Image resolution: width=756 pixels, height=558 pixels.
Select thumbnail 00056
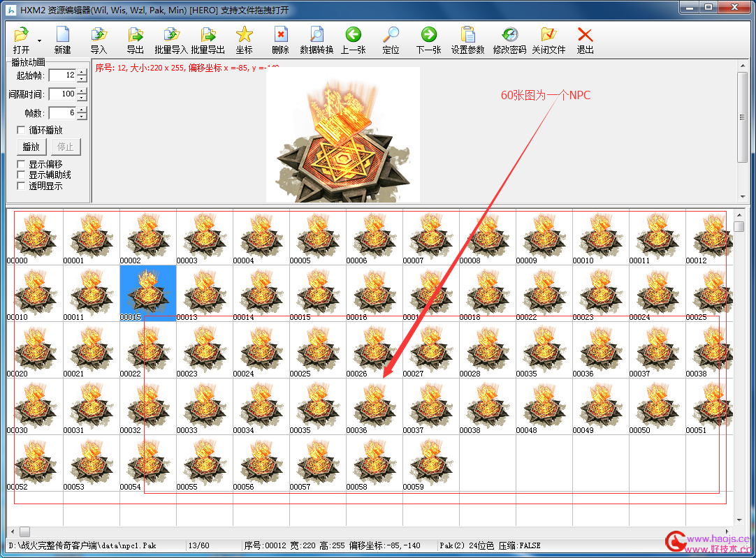tap(261, 463)
